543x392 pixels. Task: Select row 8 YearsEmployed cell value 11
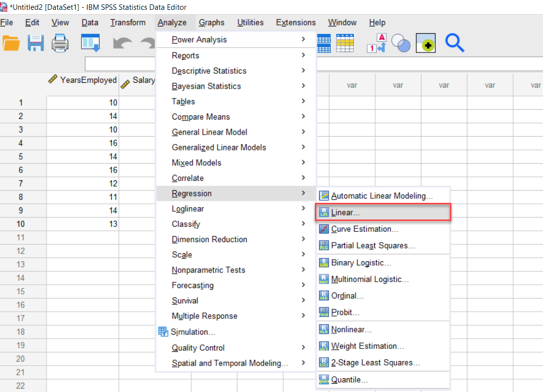point(83,197)
